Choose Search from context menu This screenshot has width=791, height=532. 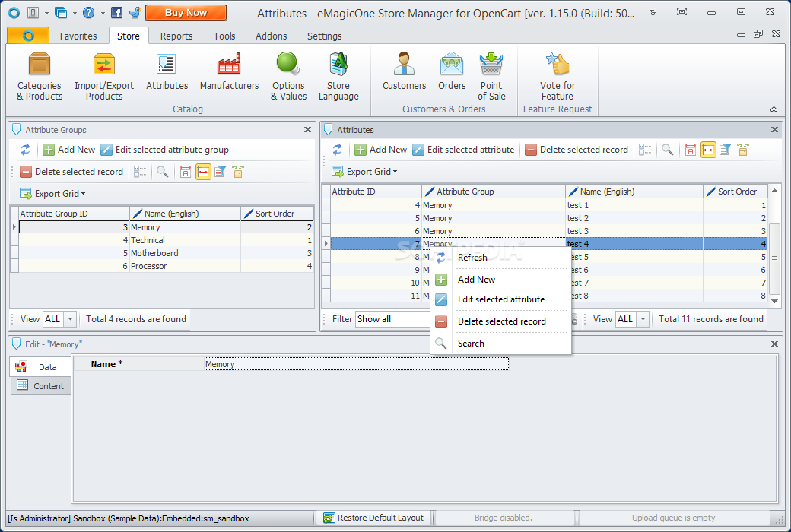[x=501, y=344]
